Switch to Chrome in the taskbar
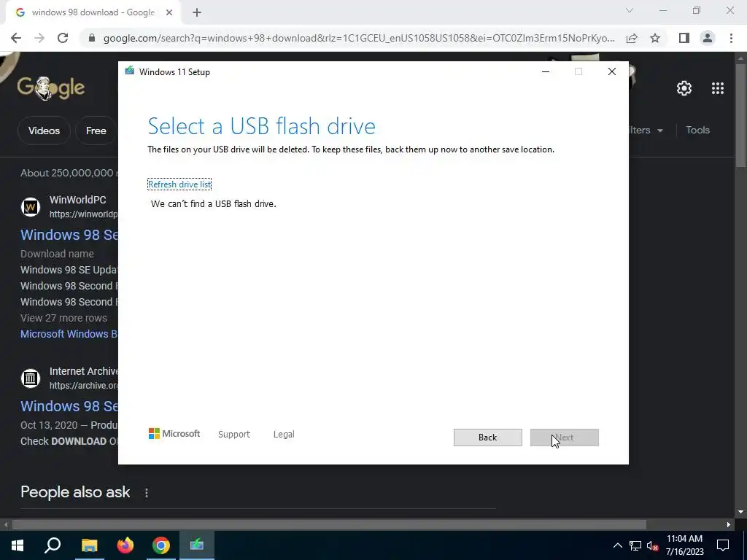Screen dimensions: 747x560 pos(161,545)
